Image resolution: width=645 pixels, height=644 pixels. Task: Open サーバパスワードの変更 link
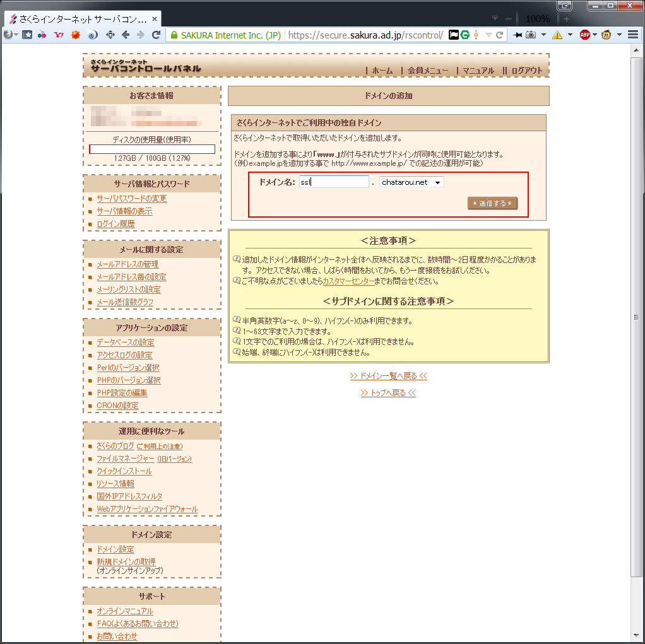pos(132,199)
